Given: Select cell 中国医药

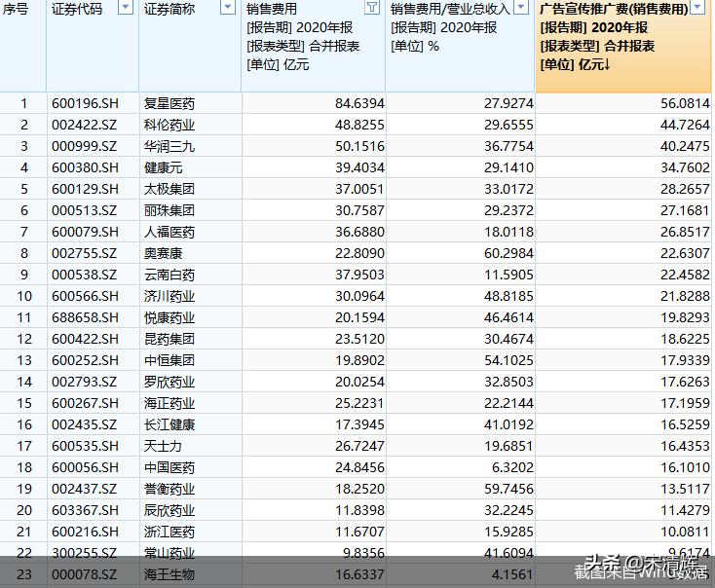Looking at the screenshot, I should coord(169,467).
